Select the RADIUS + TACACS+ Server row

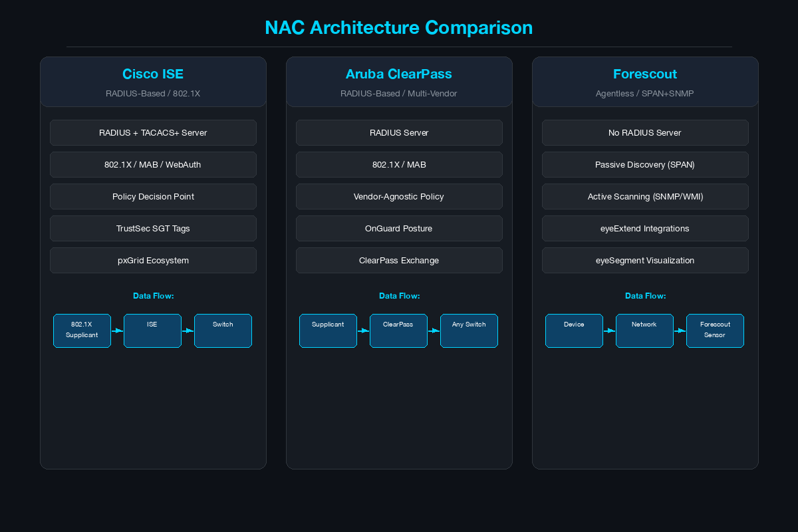[x=153, y=132]
